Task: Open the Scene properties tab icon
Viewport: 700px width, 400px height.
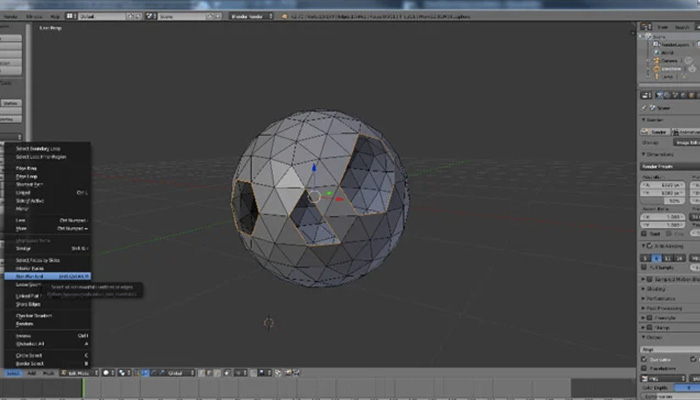Action: [676, 95]
